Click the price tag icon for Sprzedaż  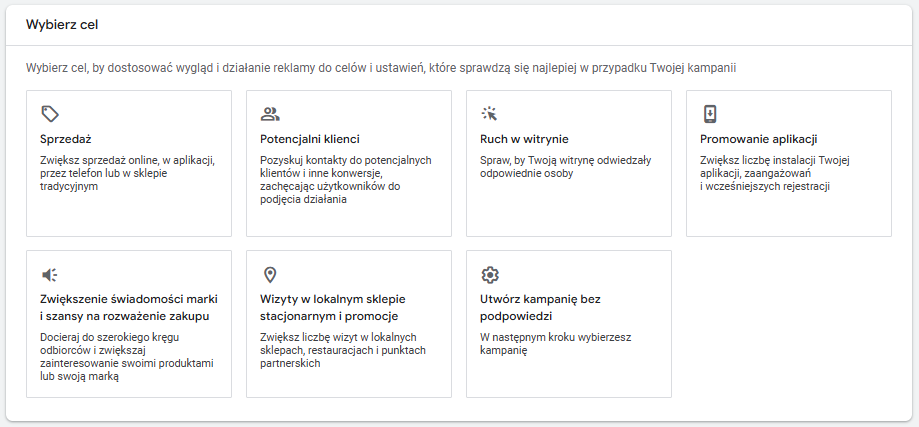click(x=50, y=114)
